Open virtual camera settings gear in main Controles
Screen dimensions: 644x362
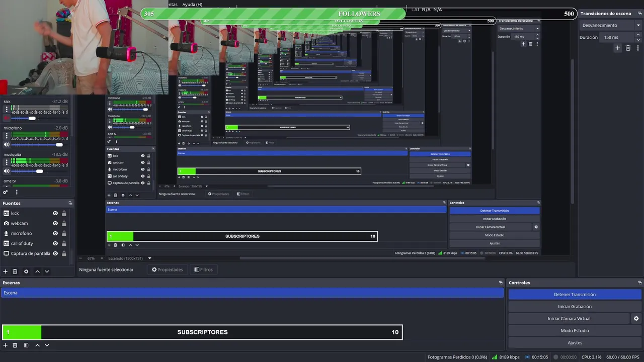636,319
